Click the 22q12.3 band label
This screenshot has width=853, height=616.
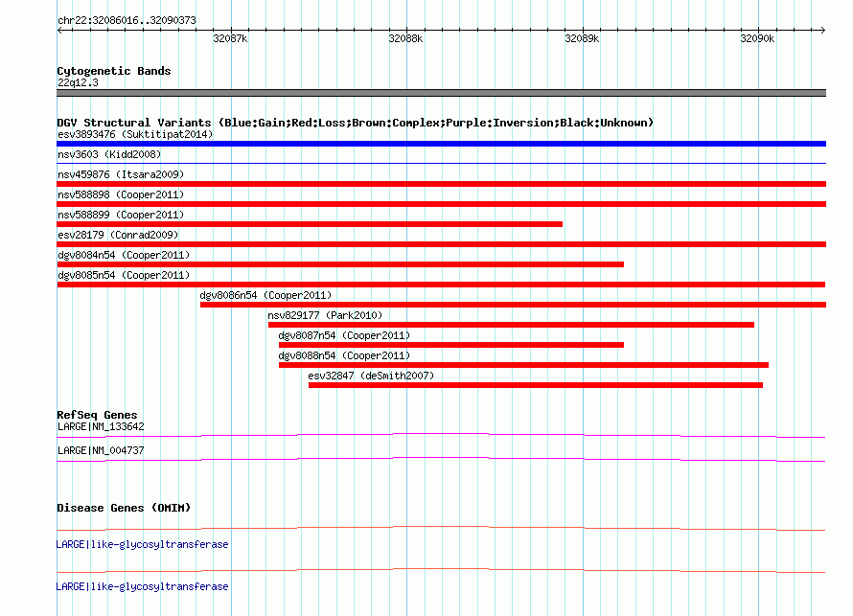78,82
